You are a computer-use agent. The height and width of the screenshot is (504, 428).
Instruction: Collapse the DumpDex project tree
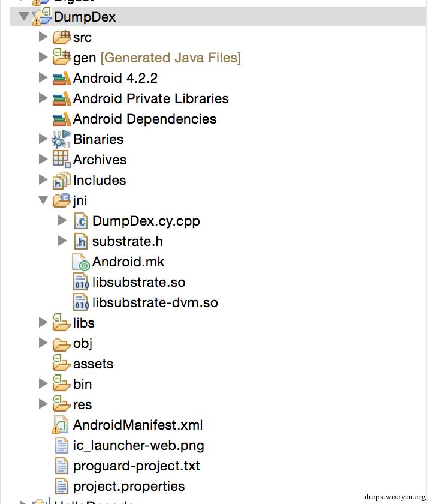coord(24,17)
